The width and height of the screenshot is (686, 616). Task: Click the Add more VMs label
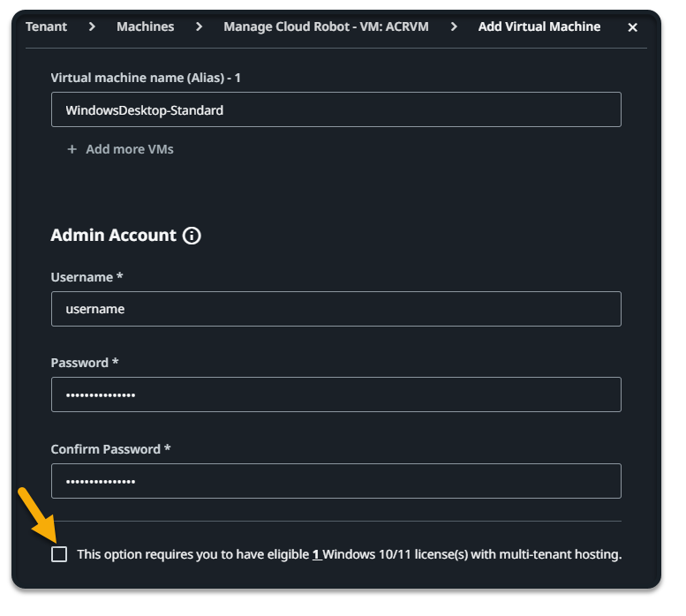click(130, 149)
